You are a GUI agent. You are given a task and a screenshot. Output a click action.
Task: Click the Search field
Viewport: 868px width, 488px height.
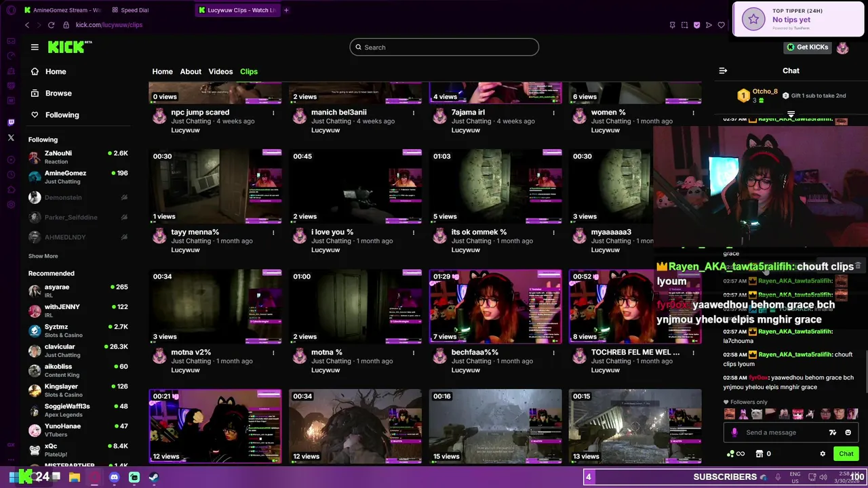[444, 47]
